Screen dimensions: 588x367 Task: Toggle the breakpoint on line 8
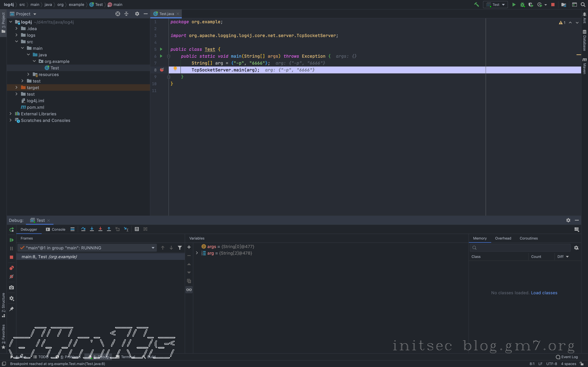tap(162, 70)
